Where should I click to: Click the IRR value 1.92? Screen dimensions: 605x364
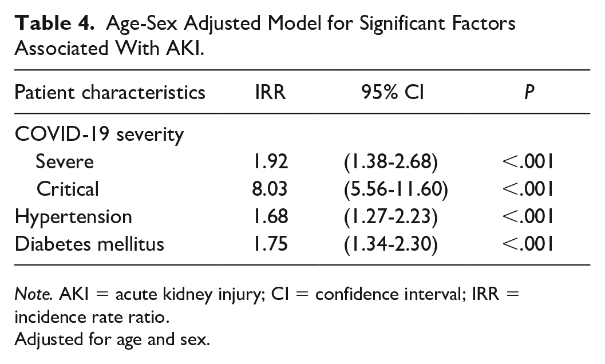pyautogui.click(x=270, y=161)
